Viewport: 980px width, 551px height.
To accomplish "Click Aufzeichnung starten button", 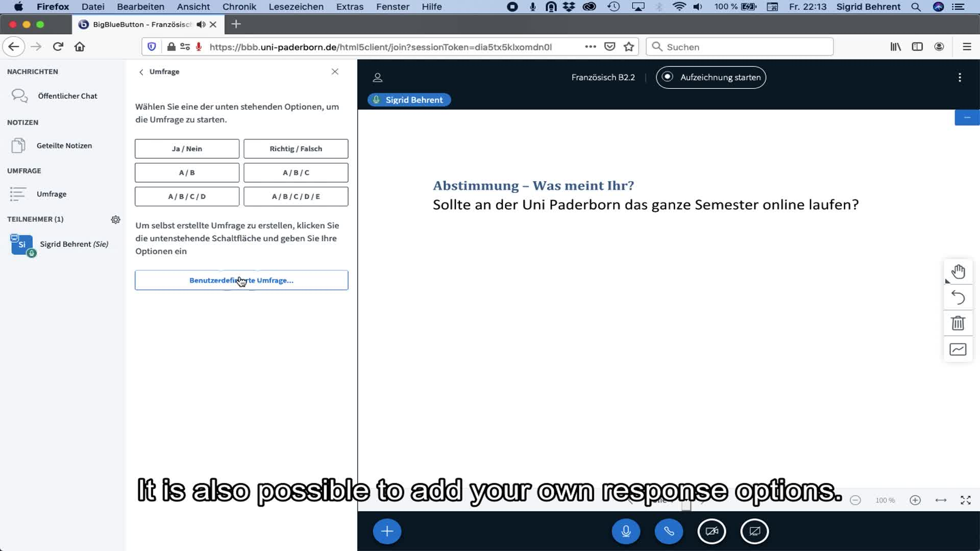I will (x=710, y=78).
